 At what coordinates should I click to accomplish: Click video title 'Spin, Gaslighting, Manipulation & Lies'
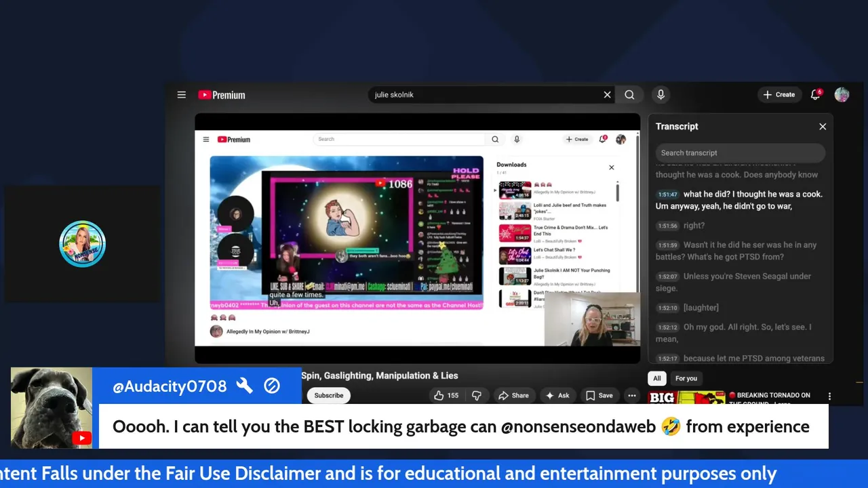(380, 375)
